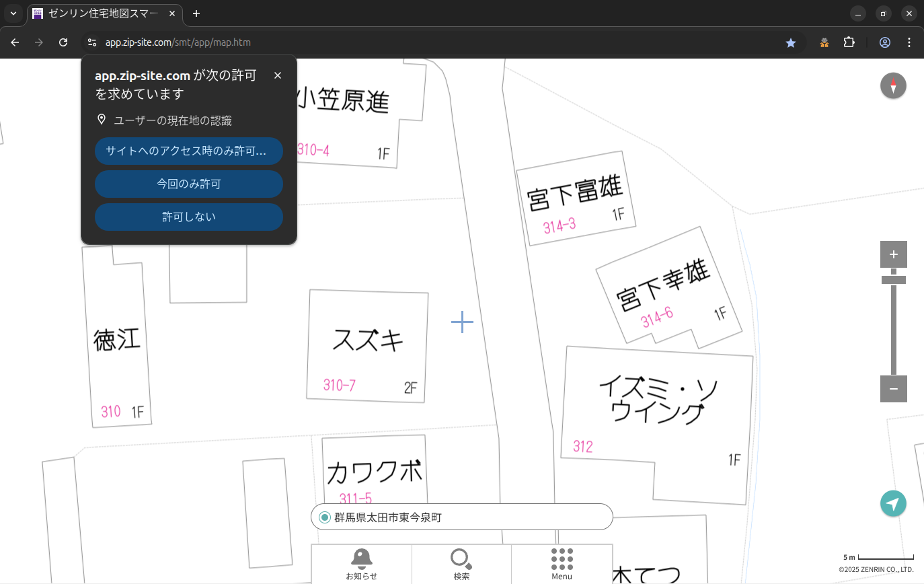924x584 pixels.
Task: Close the location permission popup
Action: [278, 75]
